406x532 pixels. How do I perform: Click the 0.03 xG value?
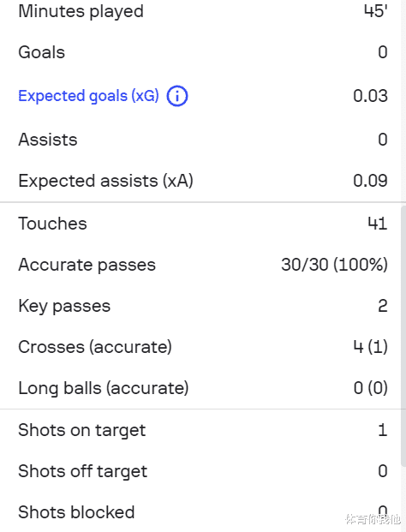pyautogui.click(x=370, y=96)
